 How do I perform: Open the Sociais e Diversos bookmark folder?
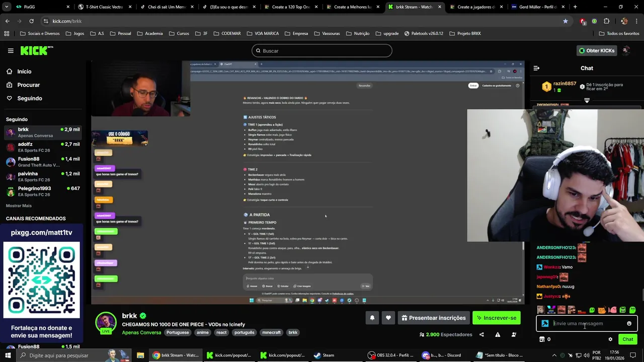39,34
